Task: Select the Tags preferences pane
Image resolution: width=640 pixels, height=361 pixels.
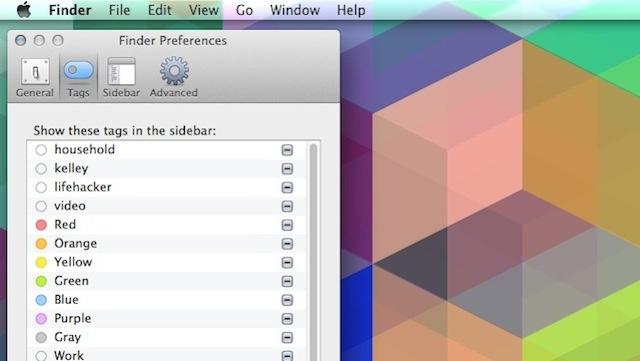Action: point(78,78)
